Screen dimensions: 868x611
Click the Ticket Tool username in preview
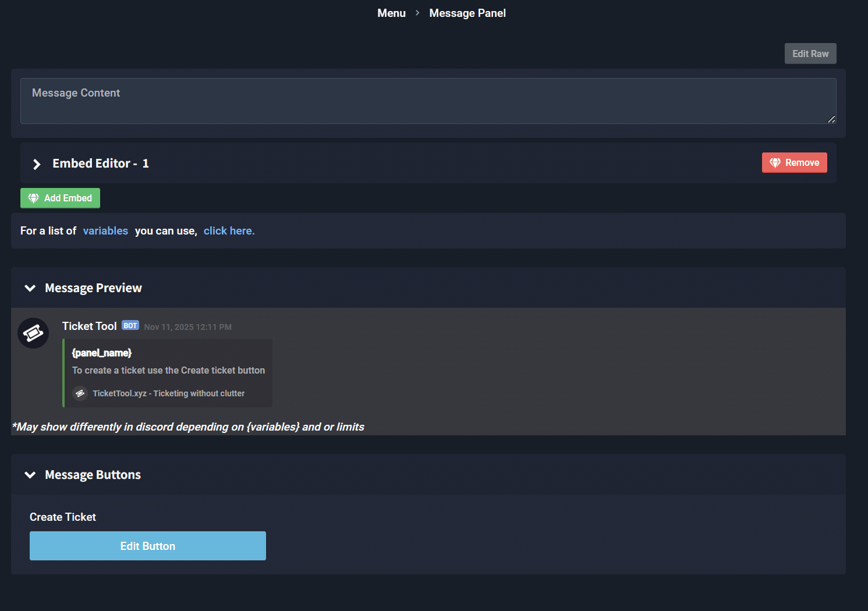(90, 326)
